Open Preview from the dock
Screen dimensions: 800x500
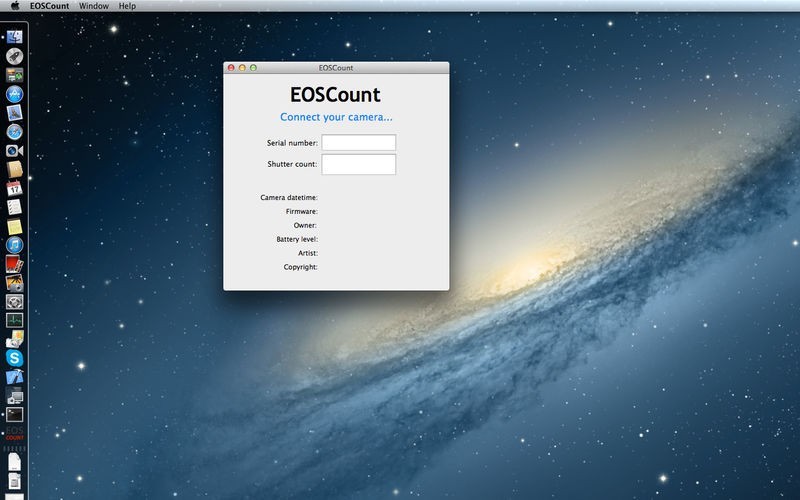tap(14, 113)
